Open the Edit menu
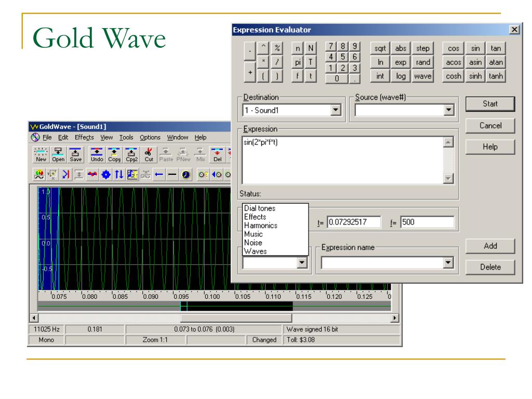The image size is (532, 399). [x=63, y=137]
